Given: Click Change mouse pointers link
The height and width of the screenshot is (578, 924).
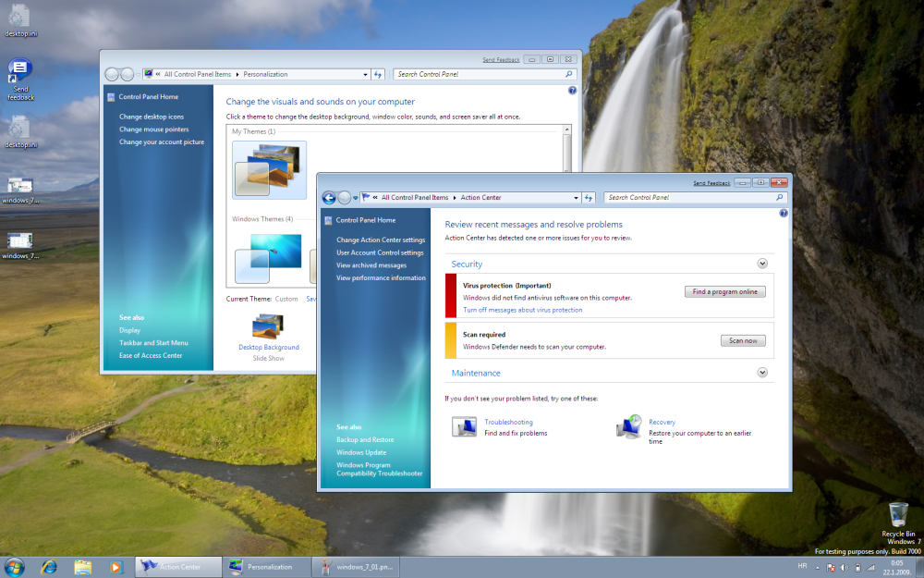Looking at the screenshot, I should (x=153, y=129).
